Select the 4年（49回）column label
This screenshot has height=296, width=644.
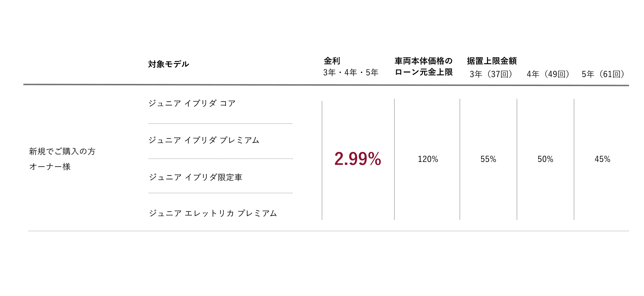point(548,74)
